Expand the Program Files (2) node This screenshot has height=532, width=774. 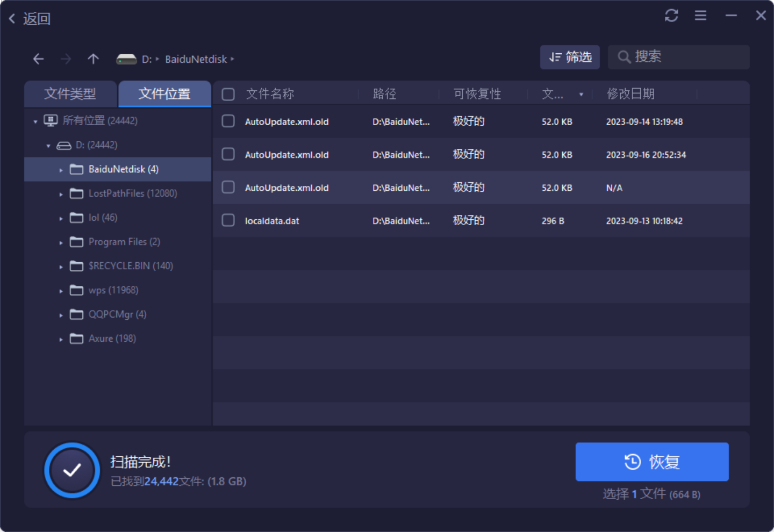coord(61,242)
